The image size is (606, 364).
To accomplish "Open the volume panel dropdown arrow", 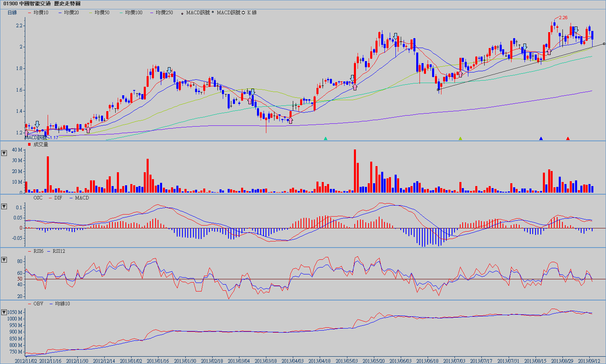I will (x=4, y=153).
